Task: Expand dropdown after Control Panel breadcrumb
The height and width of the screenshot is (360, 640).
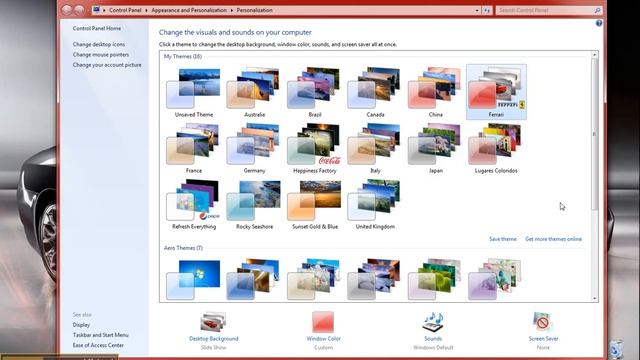Action: pos(146,10)
